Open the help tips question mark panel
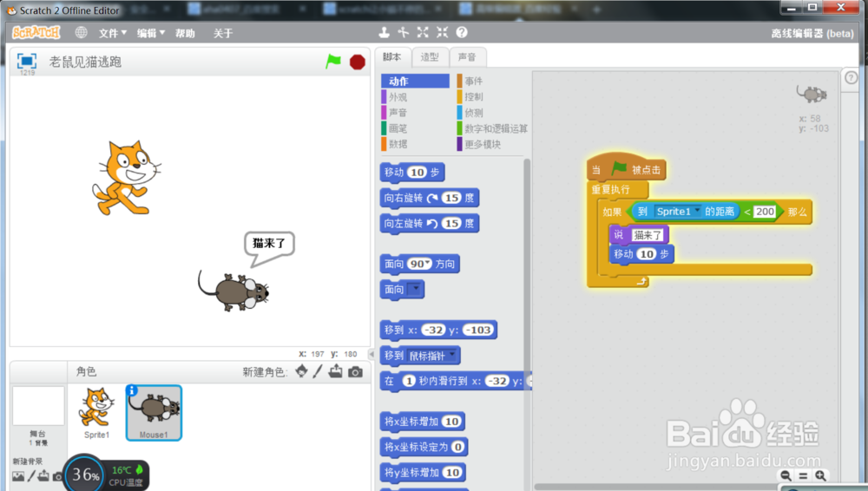The width and height of the screenshot is (868, 491). (851, 78)
